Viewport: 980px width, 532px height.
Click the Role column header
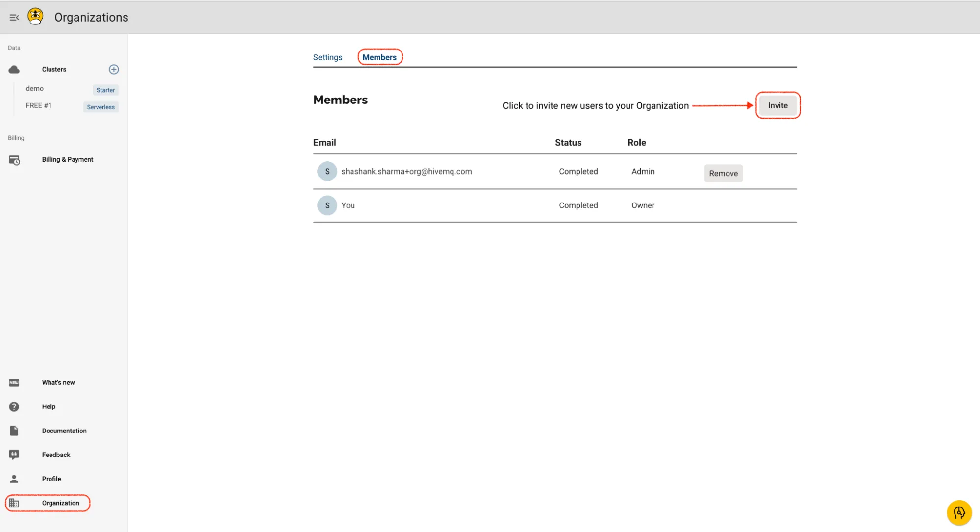[636, 142]
